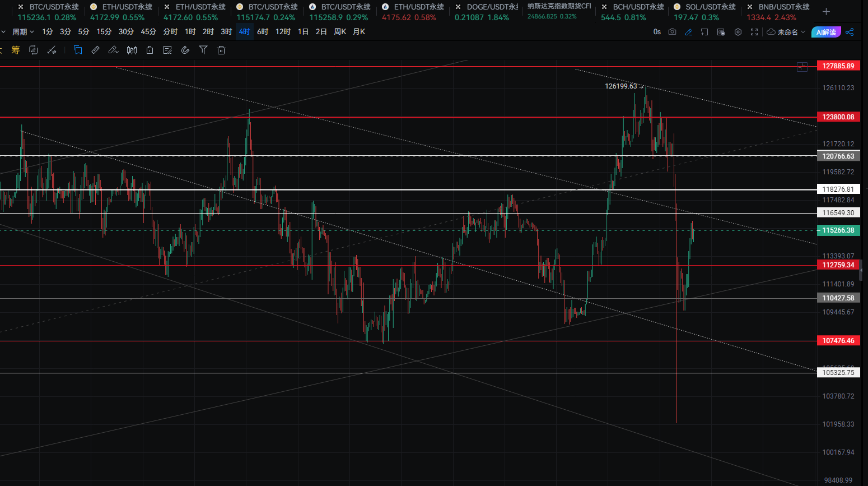
Task: Click the blue pencil drawing icon
Action: (689, 32)
